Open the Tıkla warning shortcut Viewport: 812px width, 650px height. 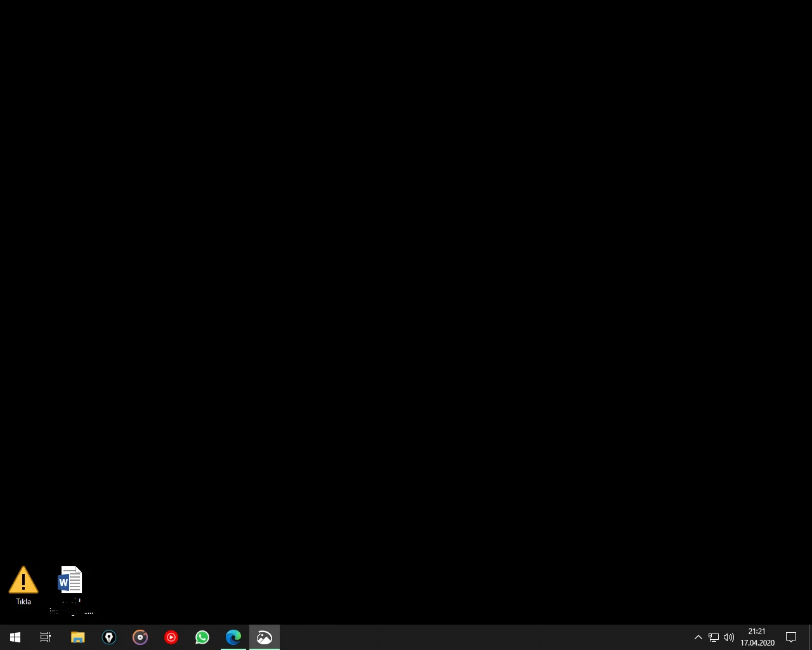coord(23,579)
